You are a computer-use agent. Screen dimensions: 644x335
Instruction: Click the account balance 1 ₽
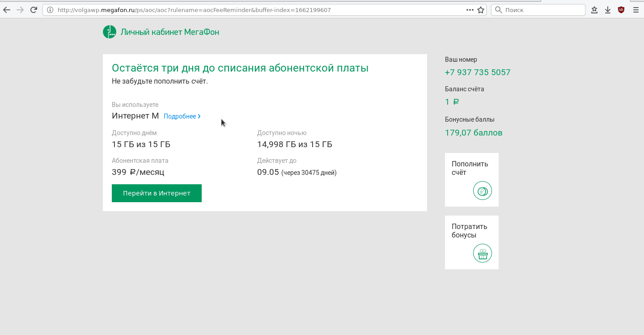[x=452, y=102]
